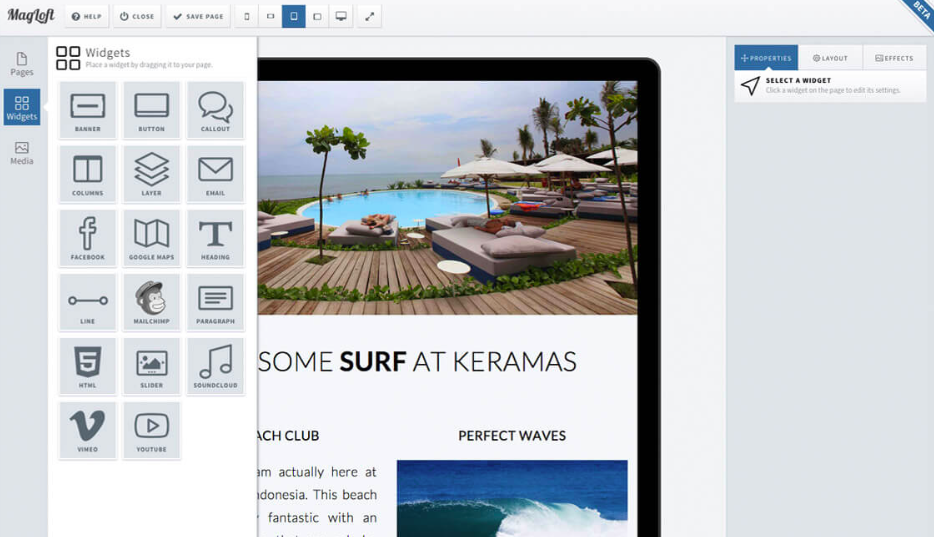Viewport: 934px width, 537px height.
Task: Click the Surf at Keramas heading
Action: (417, 361)
